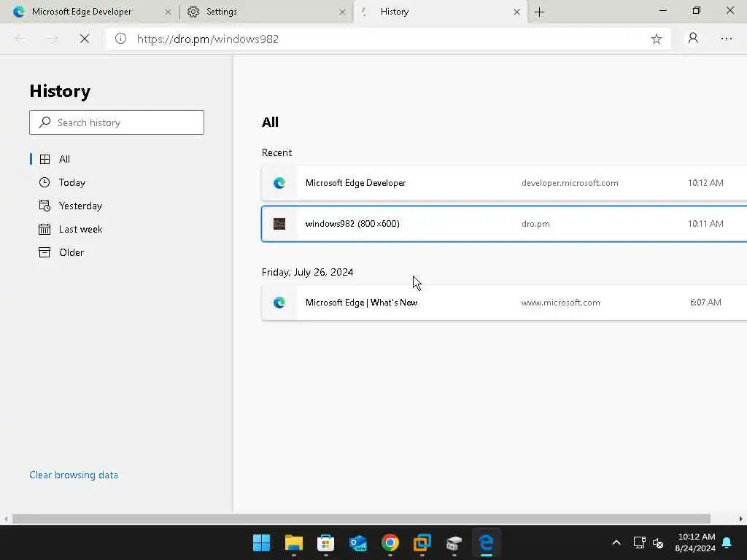Image resolution: width=747 pixels, height=560 pixels.
Task: Open taskbar clock and date
Action: (695, 542)
